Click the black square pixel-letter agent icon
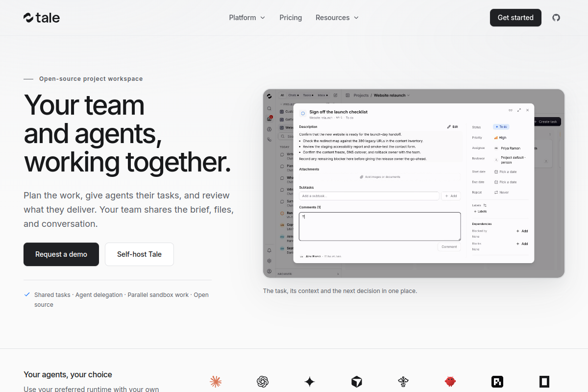This screenshot has width=588, height=392. tap(497, 382)
